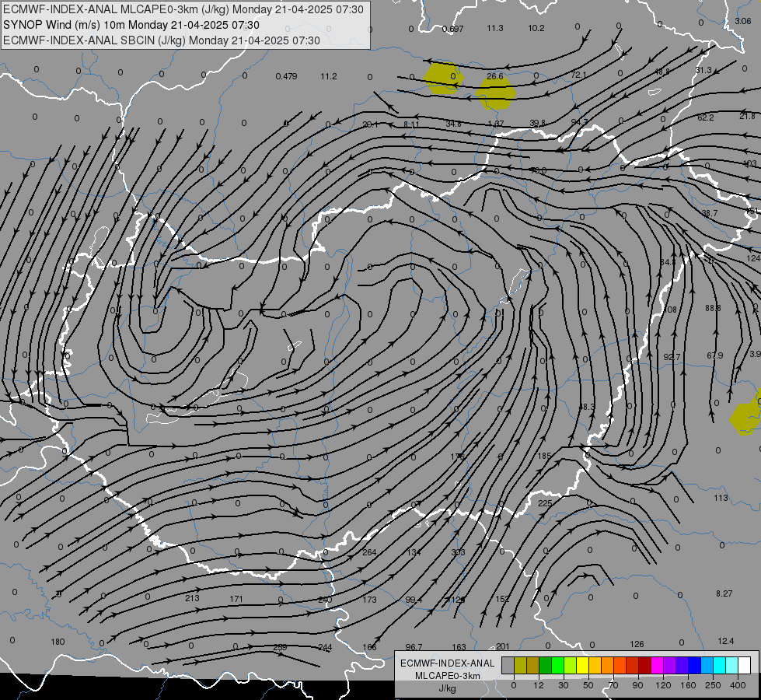This screenshot has height=700, width=761.
Task: Click the legend tick label 12
Action: (x=538, y=685)
